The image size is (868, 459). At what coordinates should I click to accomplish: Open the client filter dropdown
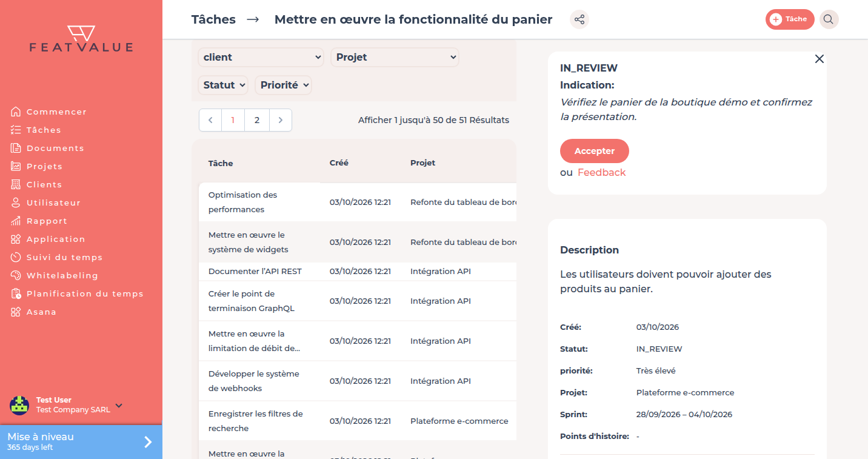(261, 57)
